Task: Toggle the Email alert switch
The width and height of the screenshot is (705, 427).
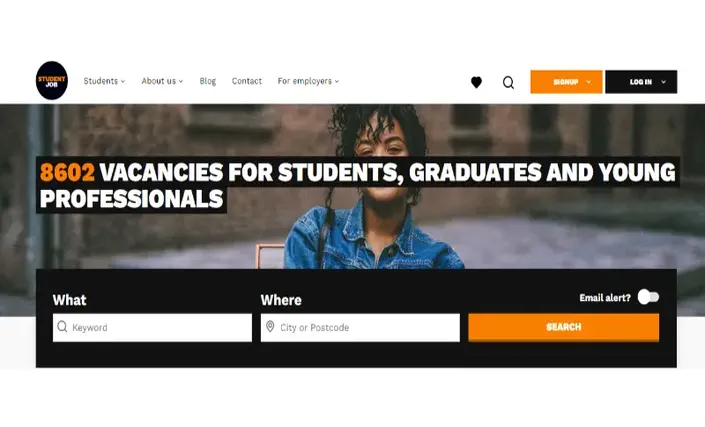Action: pyautogui.click(x=648, y=297)
